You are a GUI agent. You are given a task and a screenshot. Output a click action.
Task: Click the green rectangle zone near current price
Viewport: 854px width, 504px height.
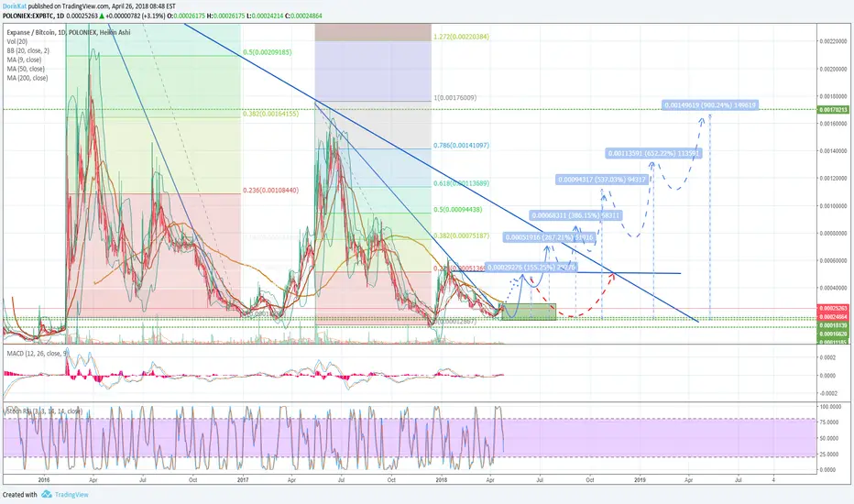pos(528,312)
